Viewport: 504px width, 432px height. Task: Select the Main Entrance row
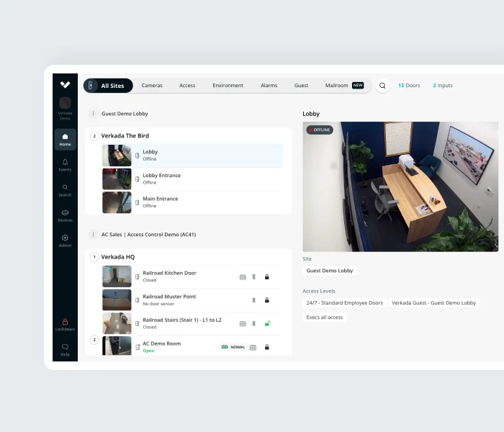tap(192, 202)
